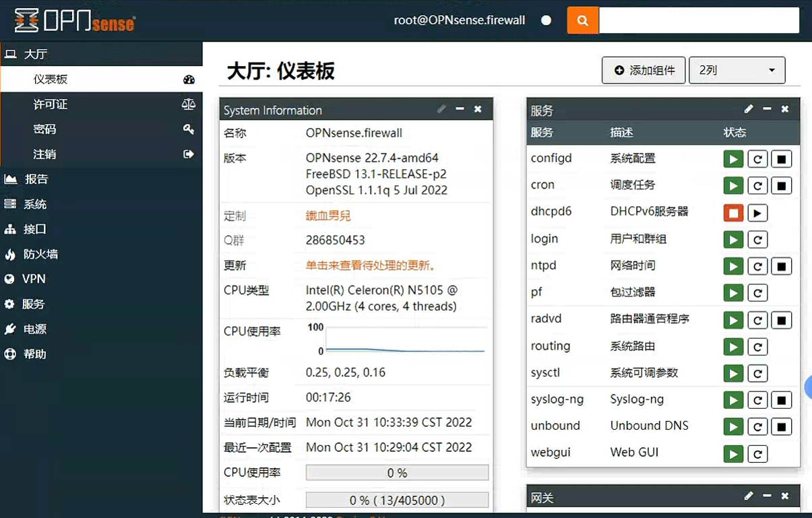Collapse the 服务 services widget
This screenshot has width=812, height=518.
[767, 109]
